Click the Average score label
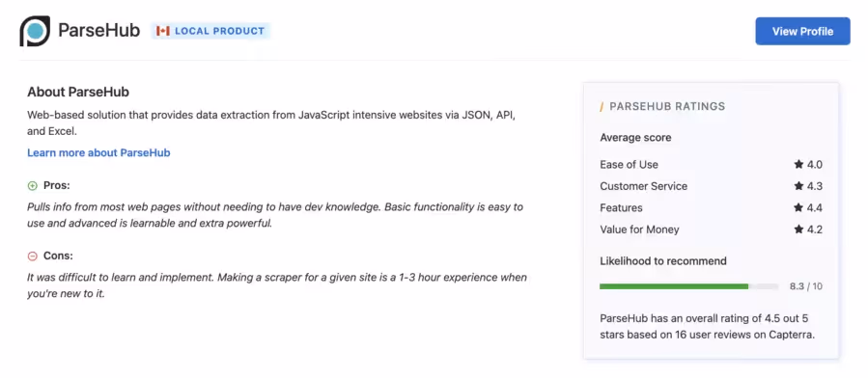The image size is (868, 378). coord(635,138)
